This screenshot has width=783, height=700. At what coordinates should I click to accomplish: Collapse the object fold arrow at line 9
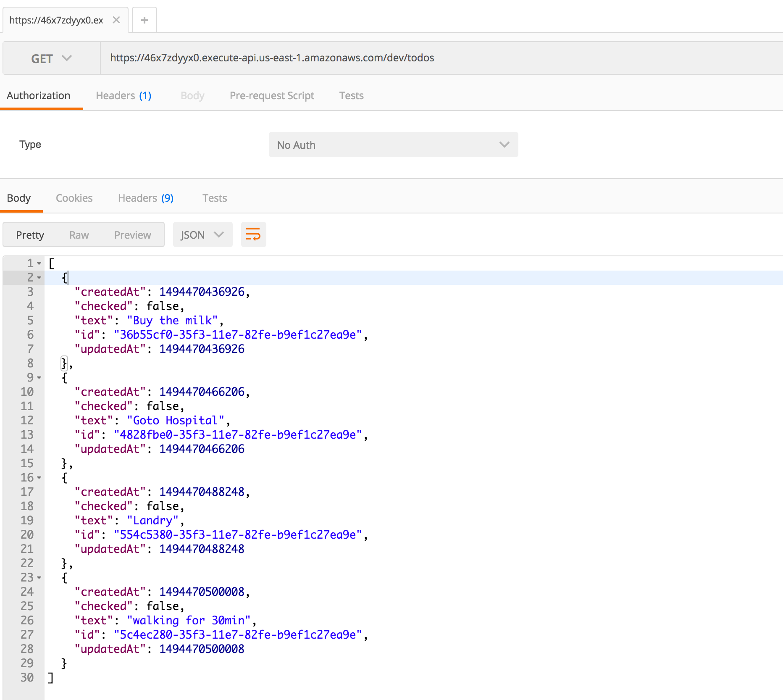point(39,378)
